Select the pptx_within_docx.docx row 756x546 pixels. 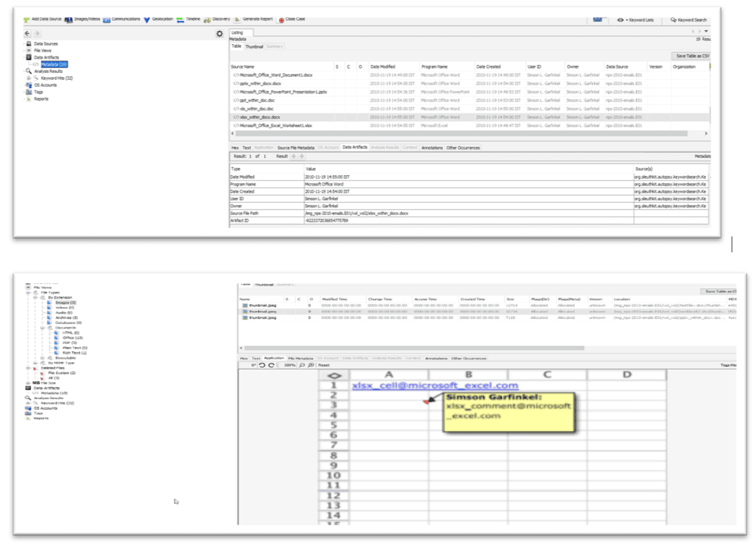(470, 84)
